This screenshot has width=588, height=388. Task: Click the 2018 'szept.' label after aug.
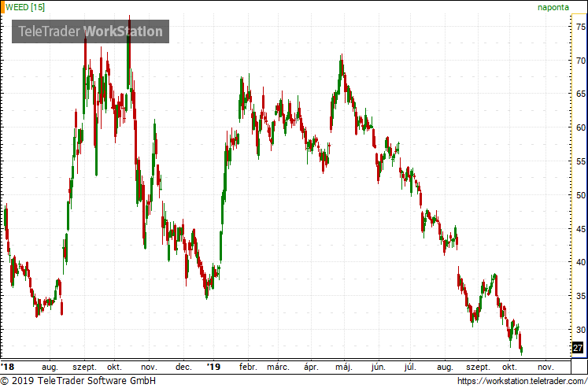tap(84, 367)
